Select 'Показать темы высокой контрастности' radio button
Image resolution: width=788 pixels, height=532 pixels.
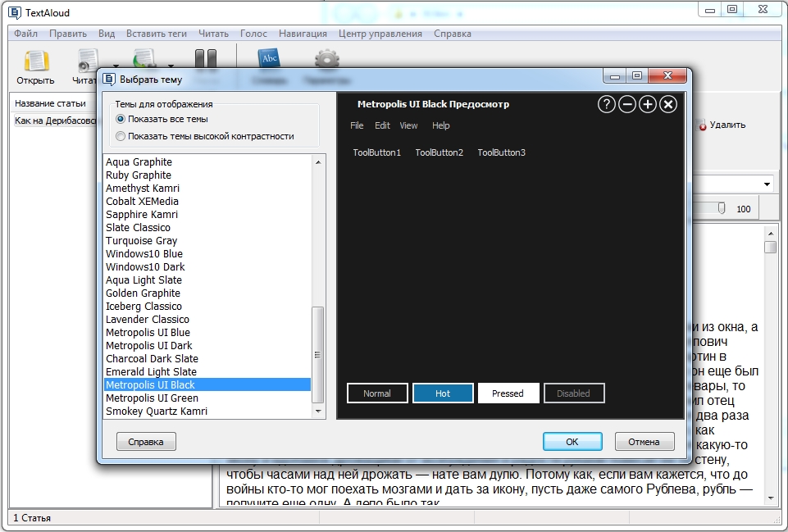click(x=121, y=136)
